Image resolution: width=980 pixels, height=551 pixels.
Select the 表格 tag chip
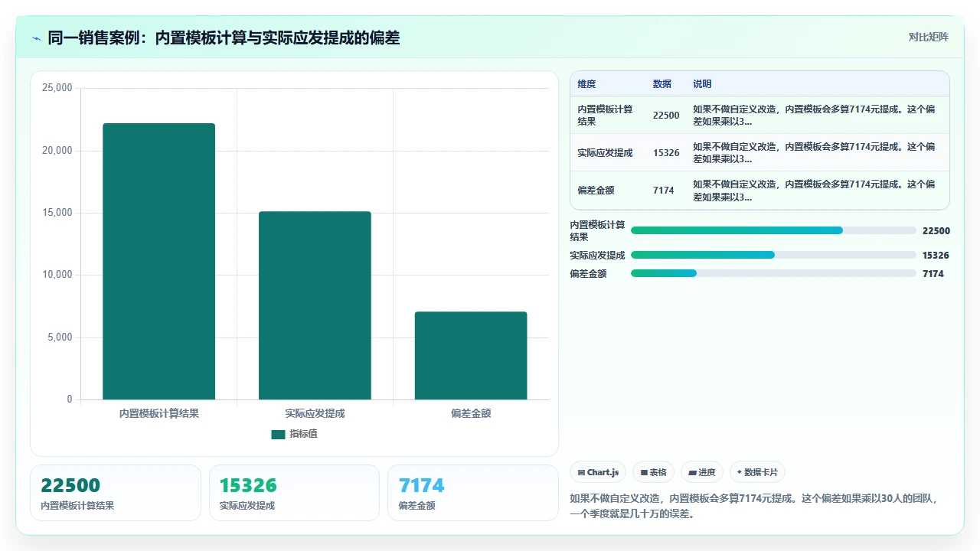(x=654, y=472)
